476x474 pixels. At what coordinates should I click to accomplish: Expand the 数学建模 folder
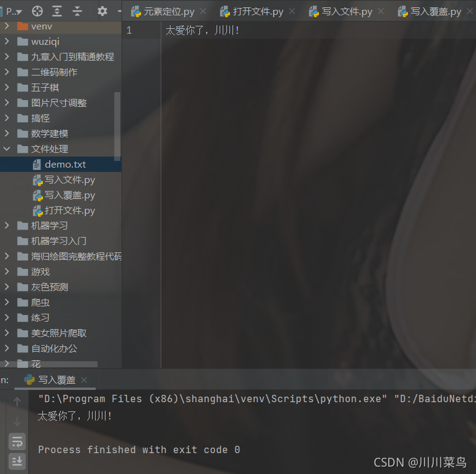pyautogui.click(x=7, y=133)
